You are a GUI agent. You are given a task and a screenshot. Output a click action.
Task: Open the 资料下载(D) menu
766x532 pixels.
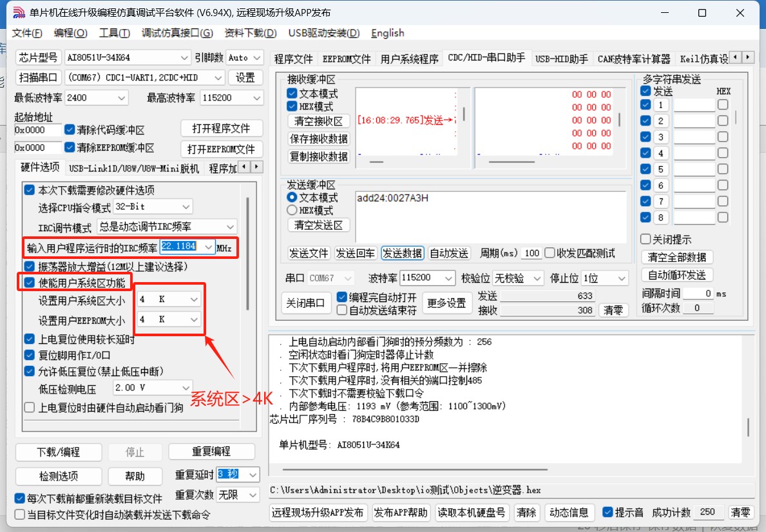250,33
